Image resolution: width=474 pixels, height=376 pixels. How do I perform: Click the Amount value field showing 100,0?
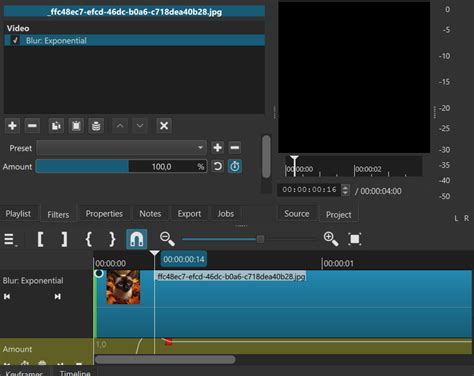pos(162,166)
